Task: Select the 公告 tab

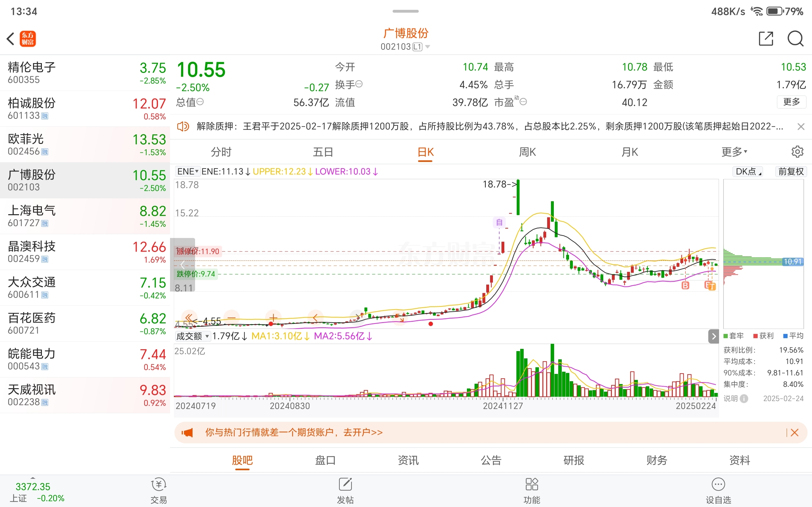Action: [491, 460]
